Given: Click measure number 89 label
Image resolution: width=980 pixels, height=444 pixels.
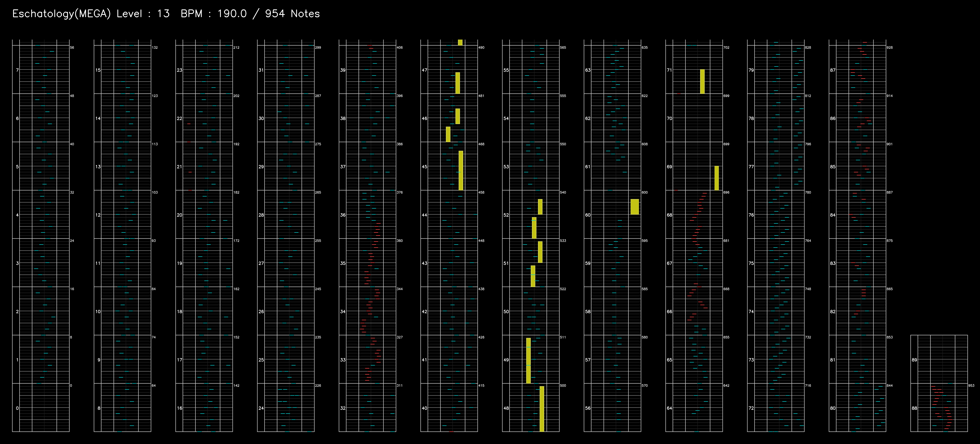Looking at the screenshot, I should click(914, 360).
